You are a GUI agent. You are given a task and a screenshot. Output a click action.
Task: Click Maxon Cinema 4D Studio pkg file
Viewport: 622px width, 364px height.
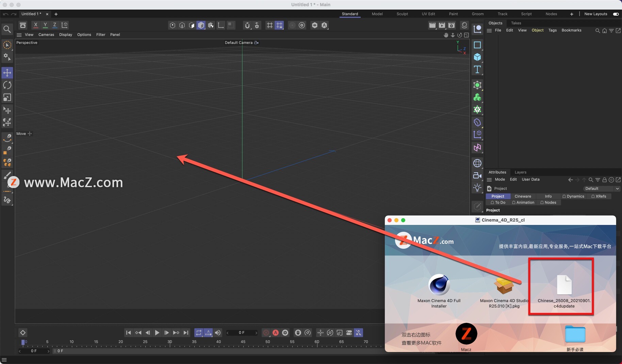coord(504,285)
